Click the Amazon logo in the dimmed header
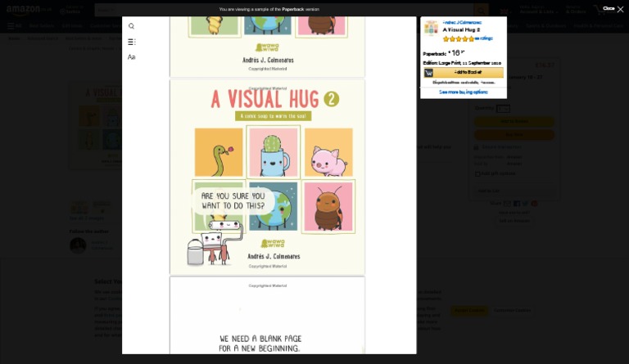 click(28, 10)
